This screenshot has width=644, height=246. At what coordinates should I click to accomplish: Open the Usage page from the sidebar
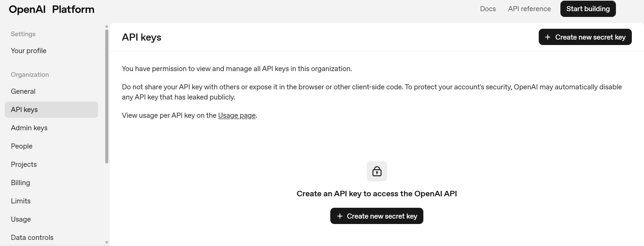point(21,219)
